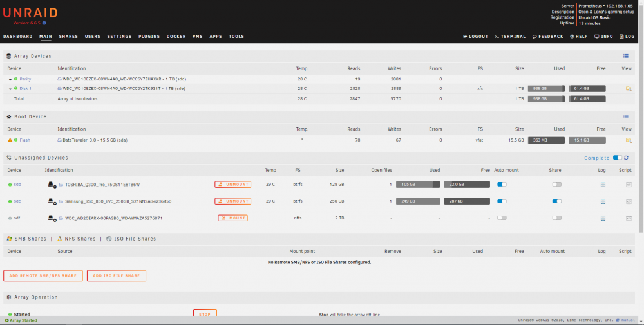This screenshot has height=325, width=644.
Task: Open the Log icon for sdc
Action: 603,202
